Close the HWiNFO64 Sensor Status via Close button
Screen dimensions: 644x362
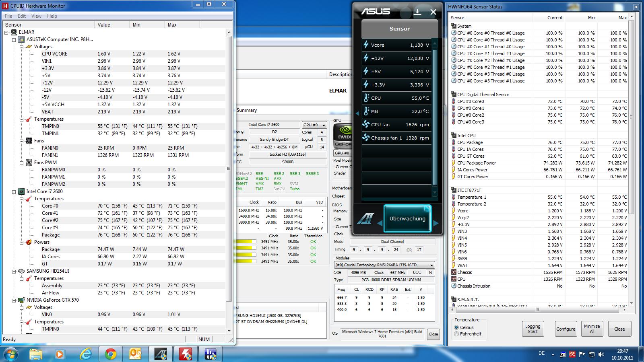tap(619, 329)
